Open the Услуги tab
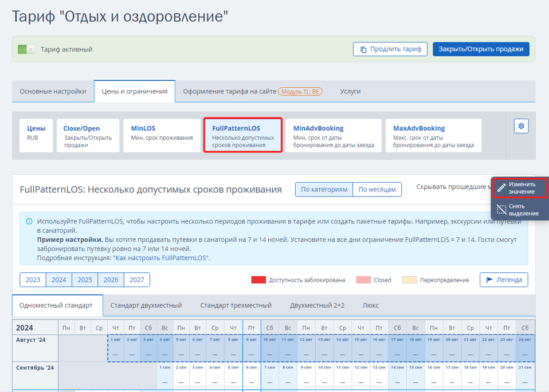This screenshot has height=392, width=549. (350, 91)
